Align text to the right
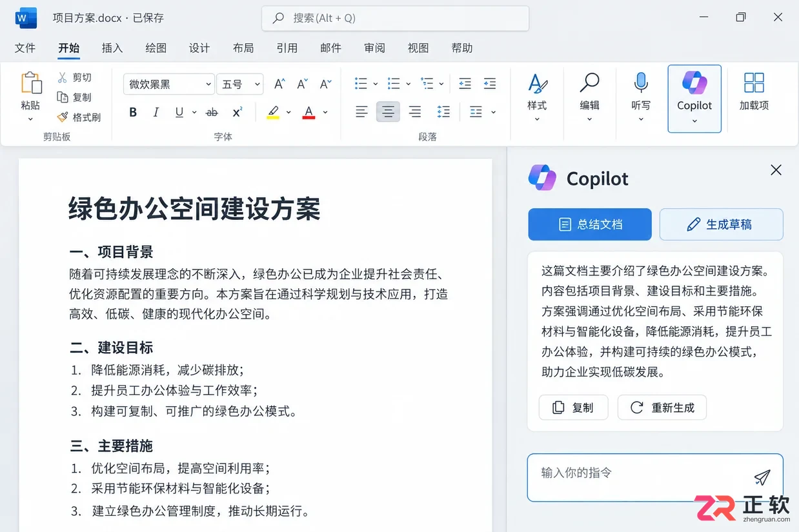This screenshot has height=532, width=799. [415, 112]
